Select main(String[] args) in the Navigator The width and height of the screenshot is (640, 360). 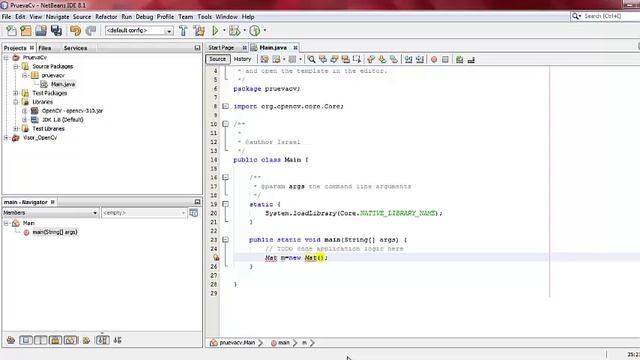[55, 232]
